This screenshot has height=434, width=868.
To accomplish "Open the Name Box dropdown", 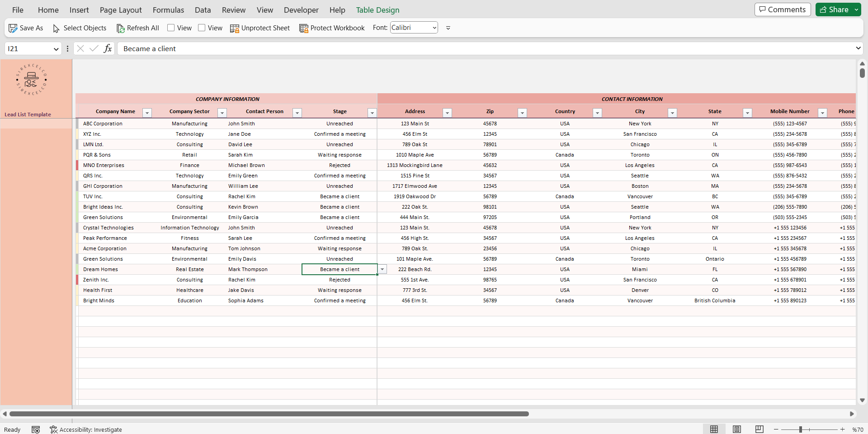I will (56, 48).
